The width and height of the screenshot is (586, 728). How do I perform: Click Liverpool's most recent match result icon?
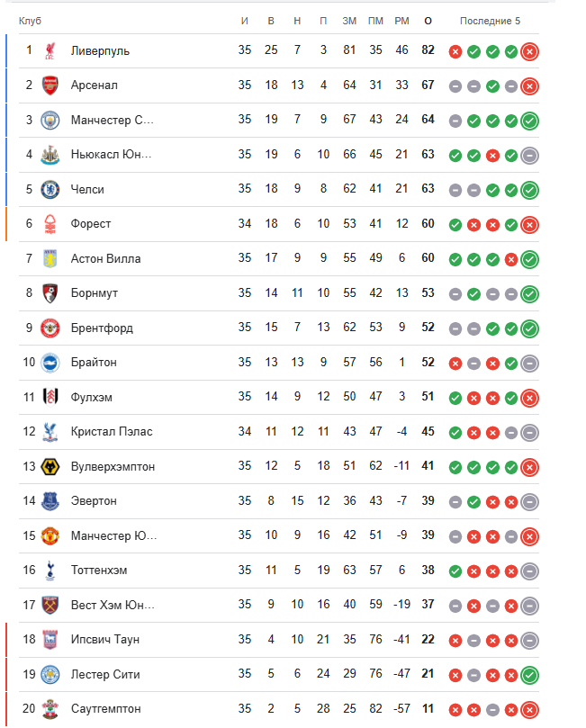coord(530,51)
